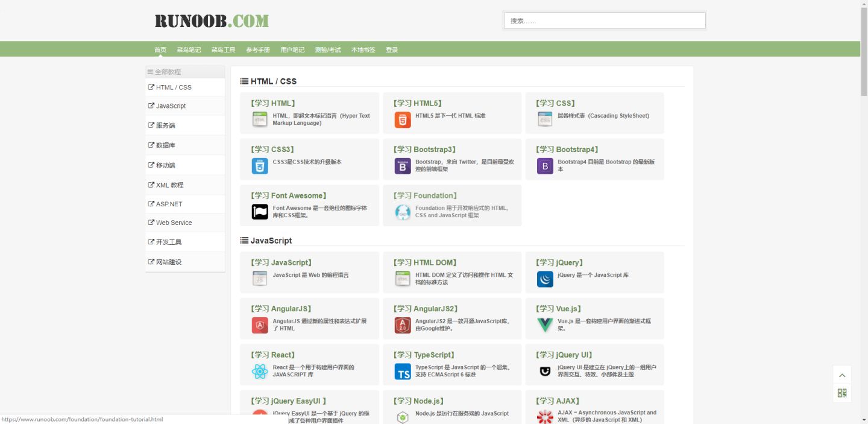Select HTML / CSS in the sidebar

185,87
